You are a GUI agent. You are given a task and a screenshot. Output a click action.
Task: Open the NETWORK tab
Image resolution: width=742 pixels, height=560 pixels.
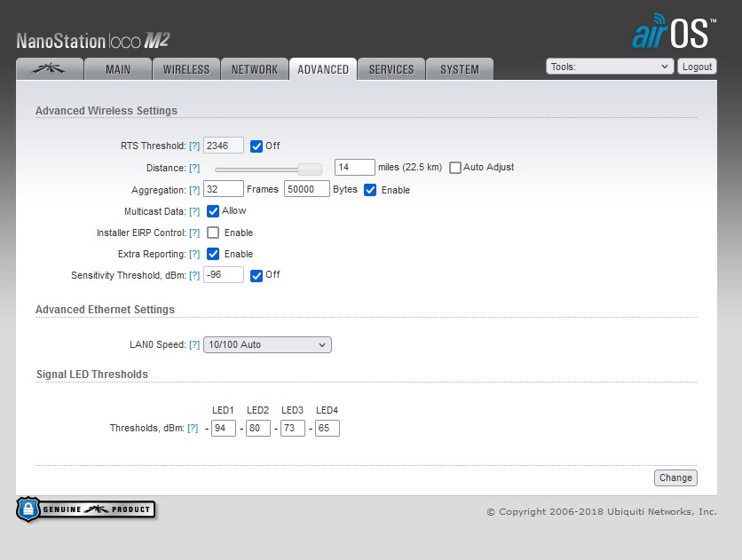click(x=255, y=69)
